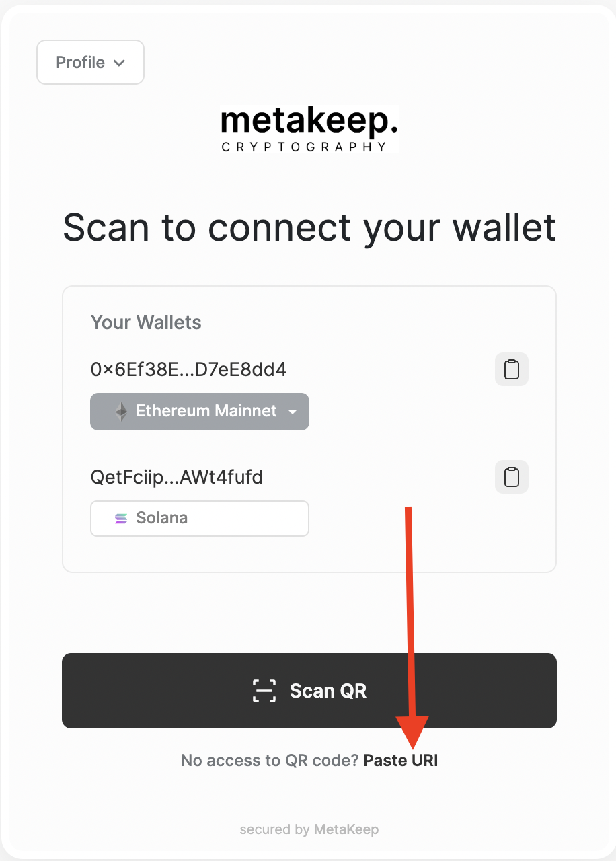Click the 'Scan to connect your wallet' heading
The image size is (616, 861).
tap(309, 227)
